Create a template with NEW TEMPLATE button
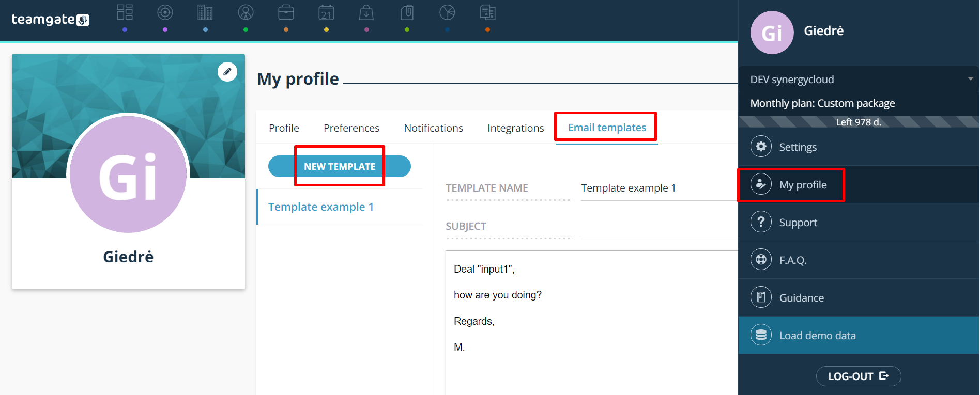The image size is (980, 395). [340, 166]
